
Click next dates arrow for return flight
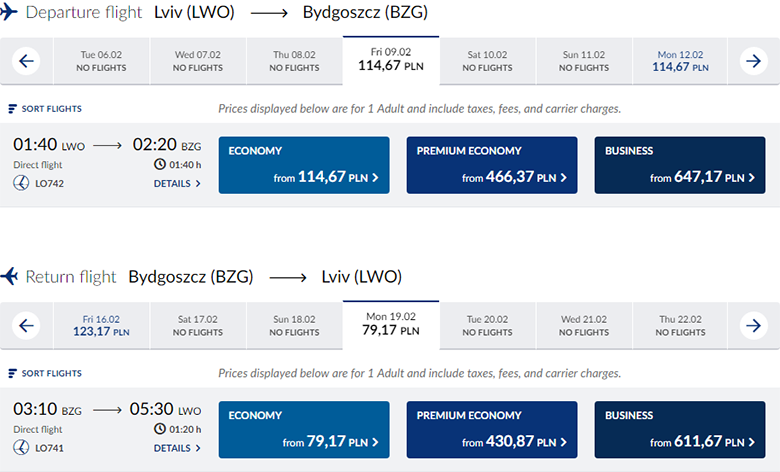pyautogui.click(x=754, y=325)
